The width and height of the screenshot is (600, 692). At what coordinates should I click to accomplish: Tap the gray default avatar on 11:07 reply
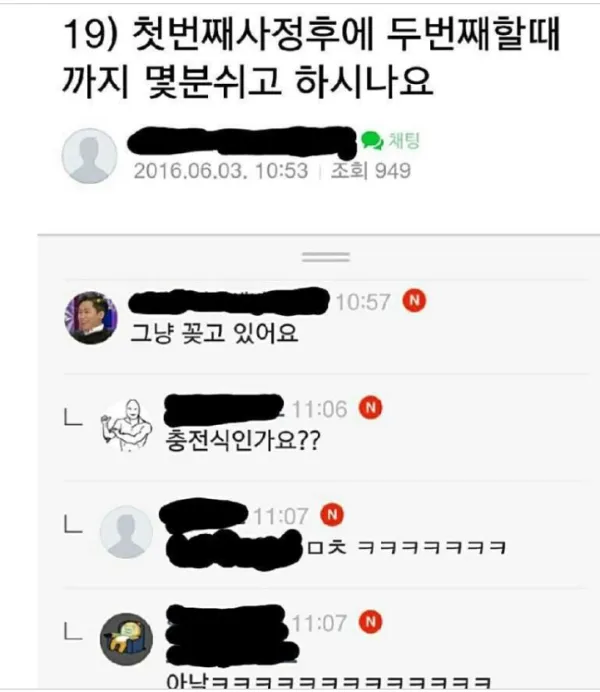126,532
